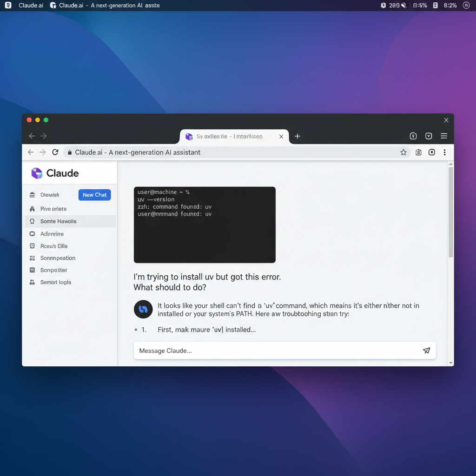Click the scrollbar down arrow
This screenshot has width=476, height=476.
(x=451, y=363)
